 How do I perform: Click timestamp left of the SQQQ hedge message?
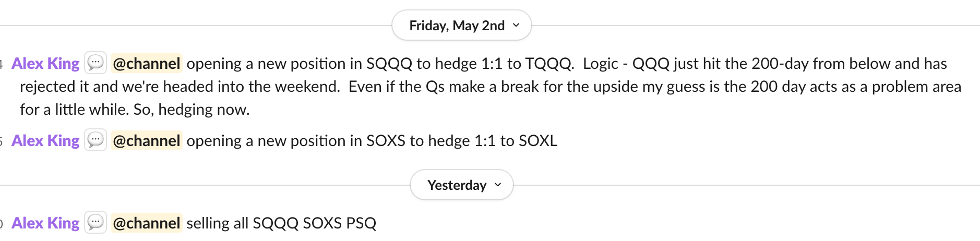tap(2, 65)
